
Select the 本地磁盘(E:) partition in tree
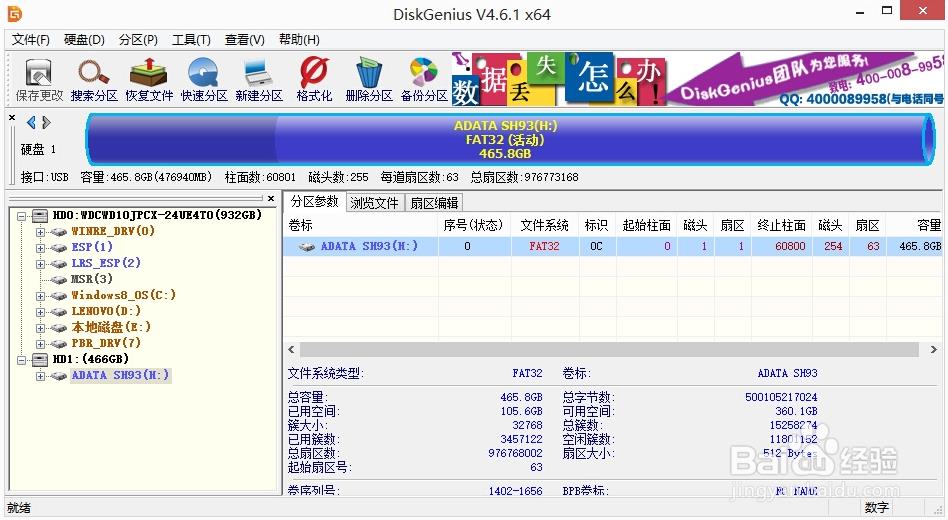click(x=110, y=327)
